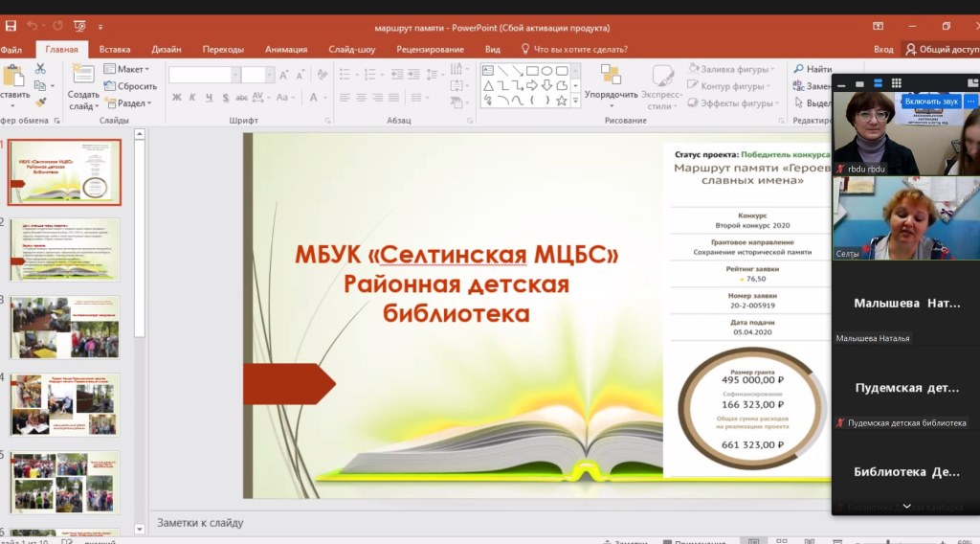The height and width of the screenshot is (544, 980).
Task: Click the Найти find button
Action: pos(813,69)
